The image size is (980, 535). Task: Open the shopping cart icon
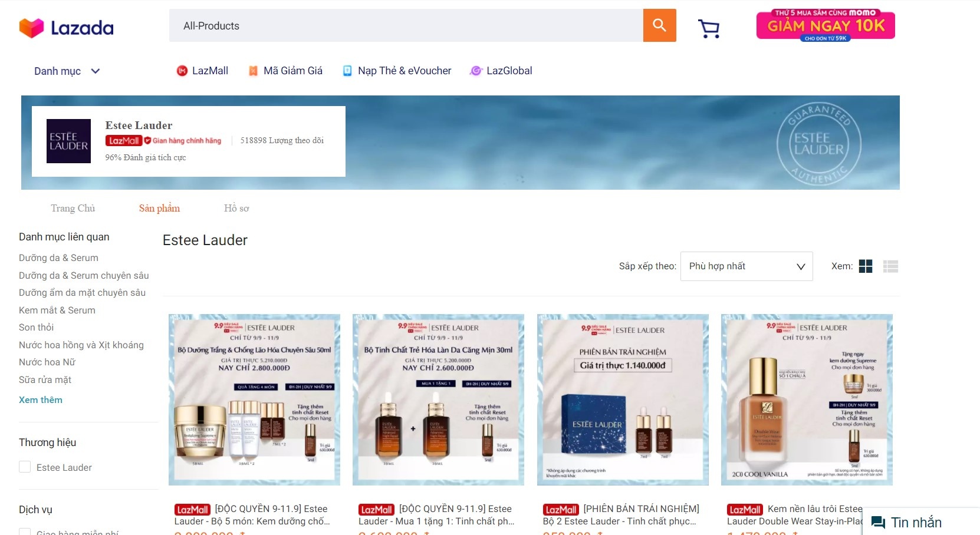click(708, 28)
